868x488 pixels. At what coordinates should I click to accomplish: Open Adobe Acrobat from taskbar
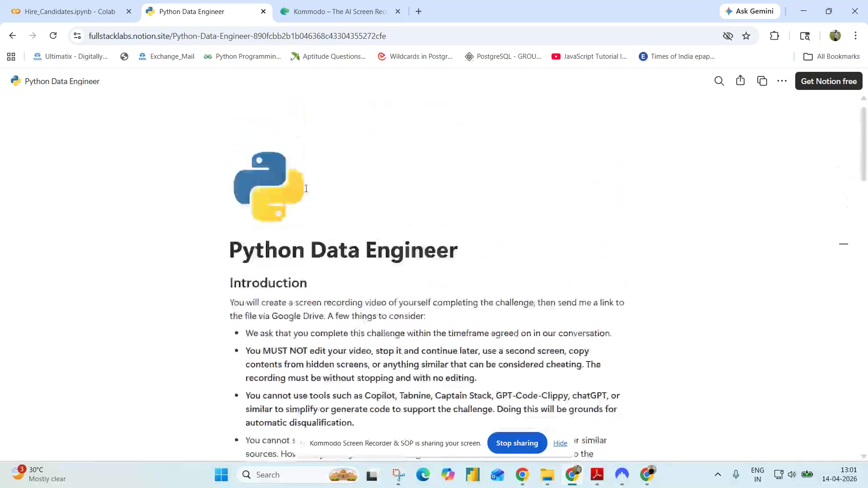click(597, 475)
